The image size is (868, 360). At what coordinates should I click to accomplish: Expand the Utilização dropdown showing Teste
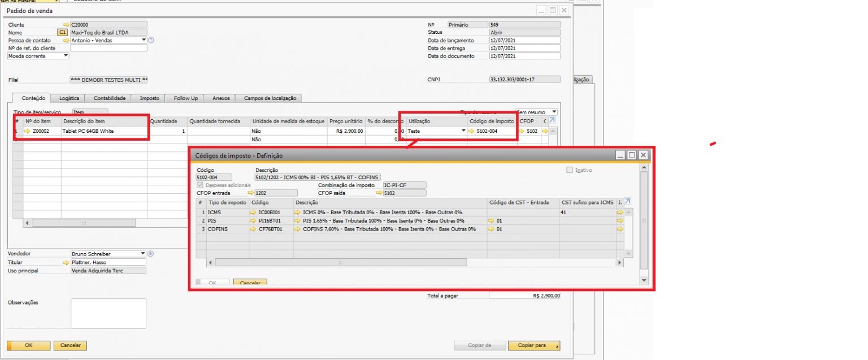pyautogui.click(x=464, y=131)
